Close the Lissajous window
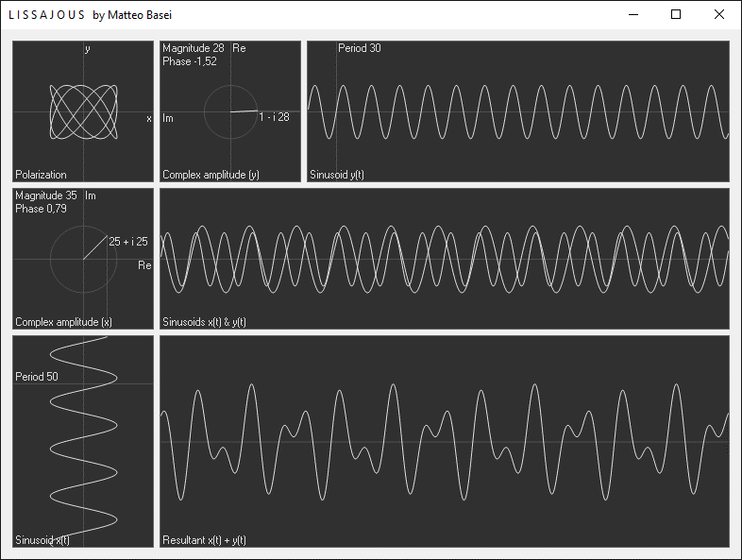This screenshot has height=560, width=742. (x=718, y=15)
